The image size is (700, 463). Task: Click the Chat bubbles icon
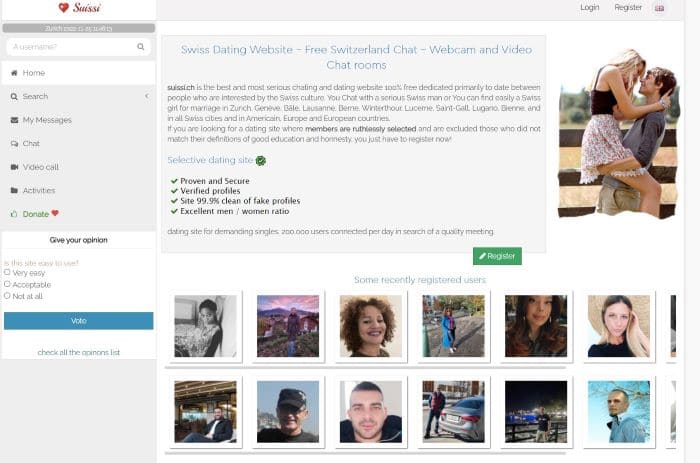14,143
